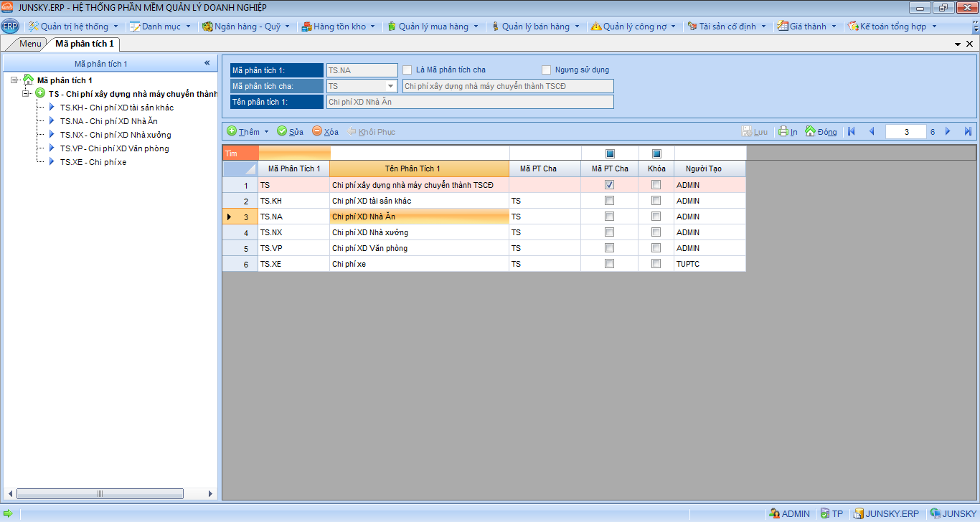Click the In (Print) printer icon

coord(783,132)
